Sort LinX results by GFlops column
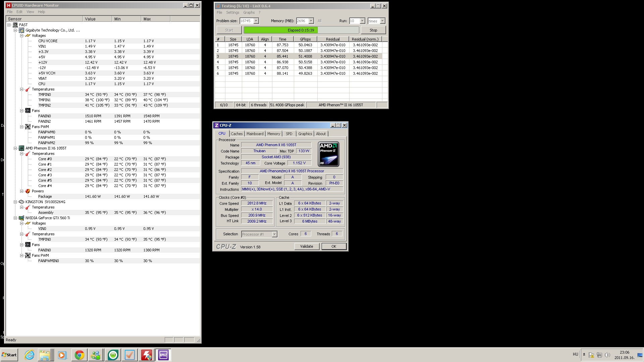This screenshot has width=644, height=362. point(305,39)
